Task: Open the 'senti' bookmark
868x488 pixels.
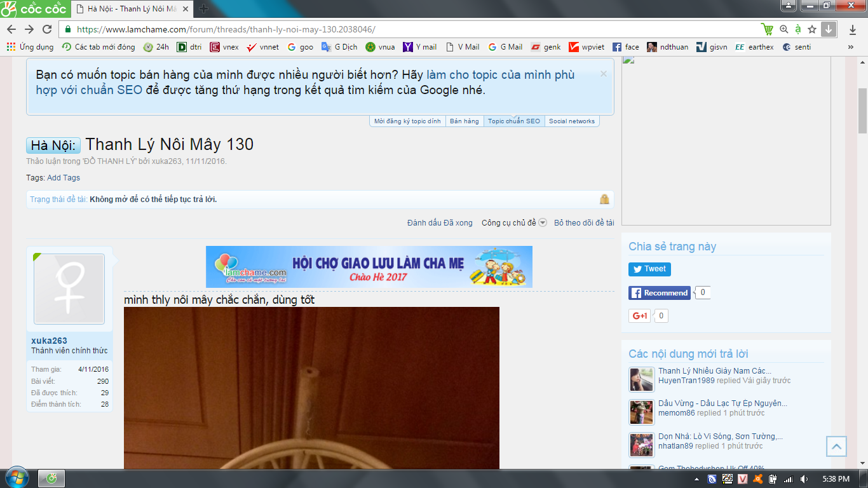Action: (x=797, y=47)
